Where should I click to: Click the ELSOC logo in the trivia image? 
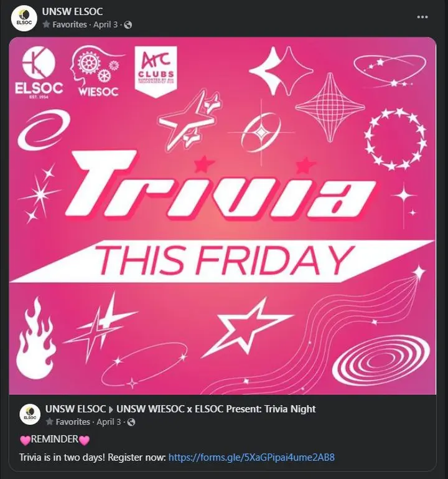[38, 73]
